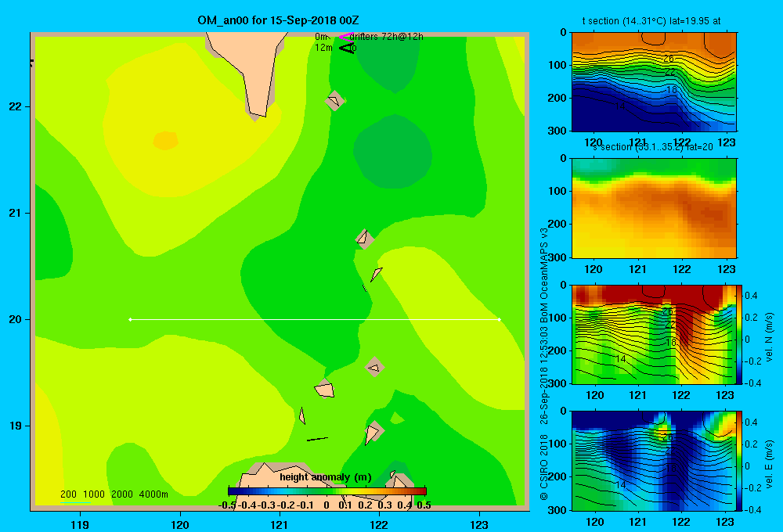The width and height of the screenshot is (783, 532).
Task: Click the '200 1000 2000 4000m' depth contour legend
Action: pyautogui.click(x=114, y=494)
